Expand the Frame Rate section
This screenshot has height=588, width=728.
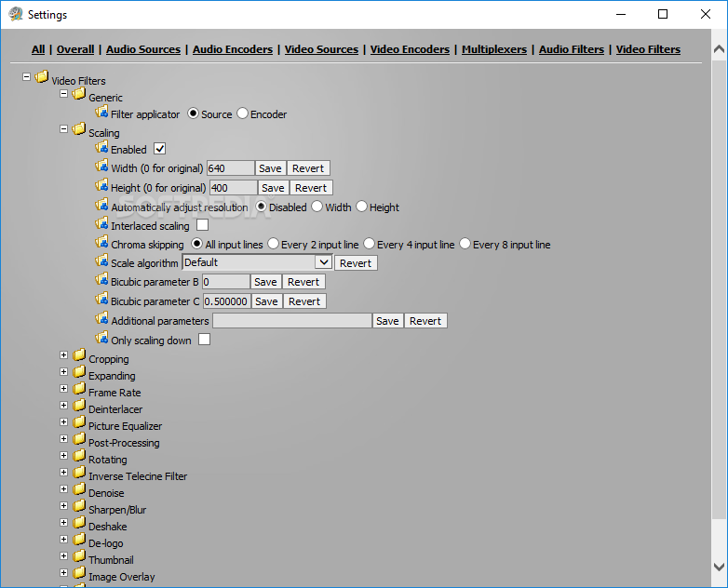(64, 389)
